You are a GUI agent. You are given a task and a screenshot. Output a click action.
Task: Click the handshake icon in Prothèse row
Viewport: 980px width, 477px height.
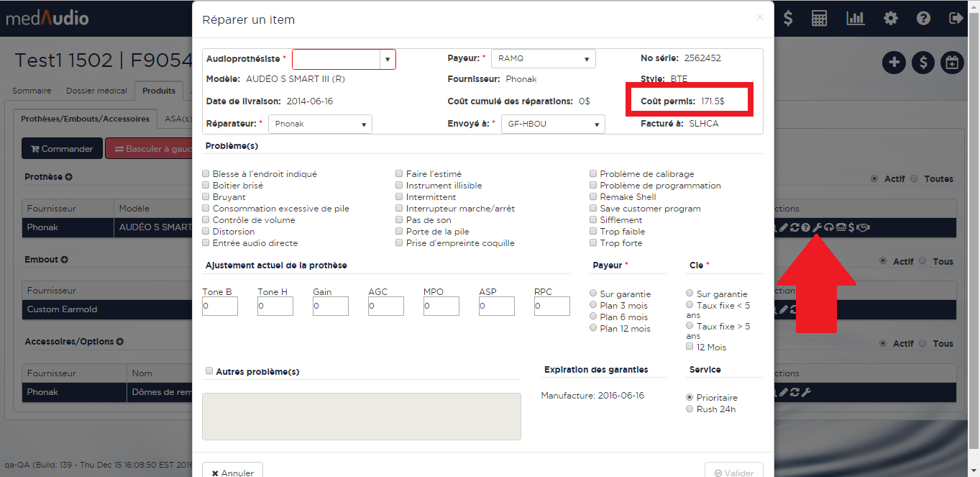(x=864, y=227)
